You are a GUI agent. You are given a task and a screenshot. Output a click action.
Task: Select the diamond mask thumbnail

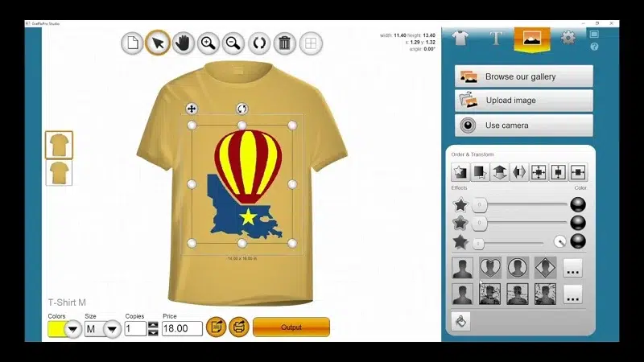click(x=546, y=268)
